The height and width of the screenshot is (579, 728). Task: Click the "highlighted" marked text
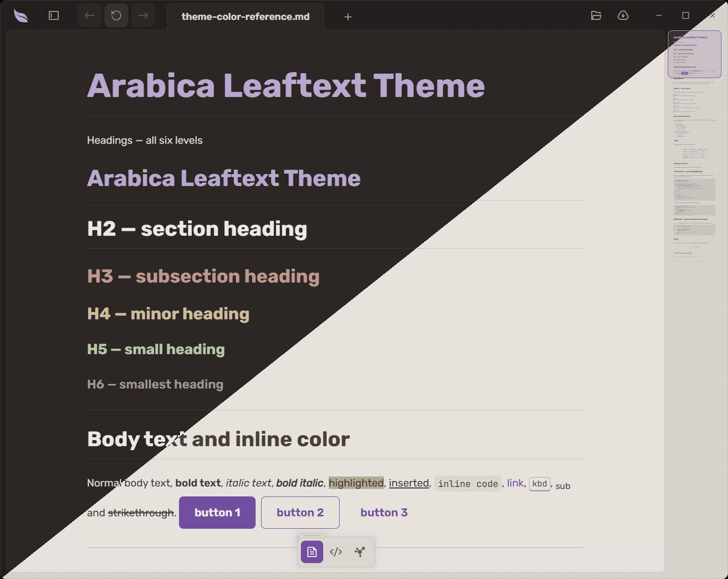(x=356, y=483)
